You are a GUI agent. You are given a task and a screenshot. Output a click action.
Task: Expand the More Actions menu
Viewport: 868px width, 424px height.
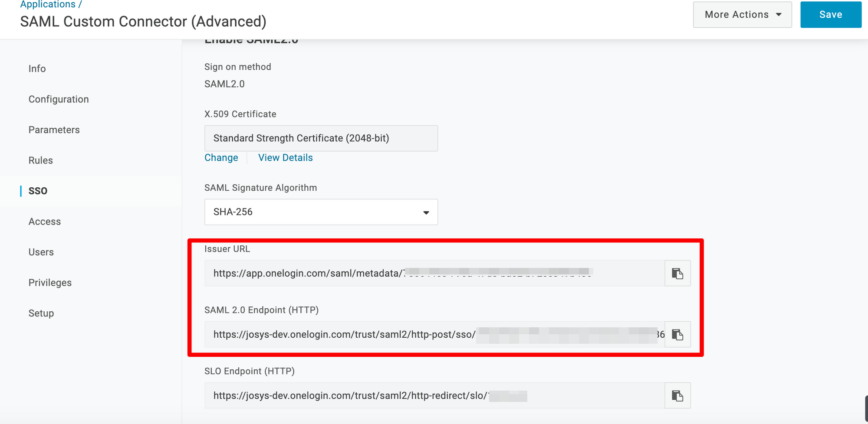(742, 15)
